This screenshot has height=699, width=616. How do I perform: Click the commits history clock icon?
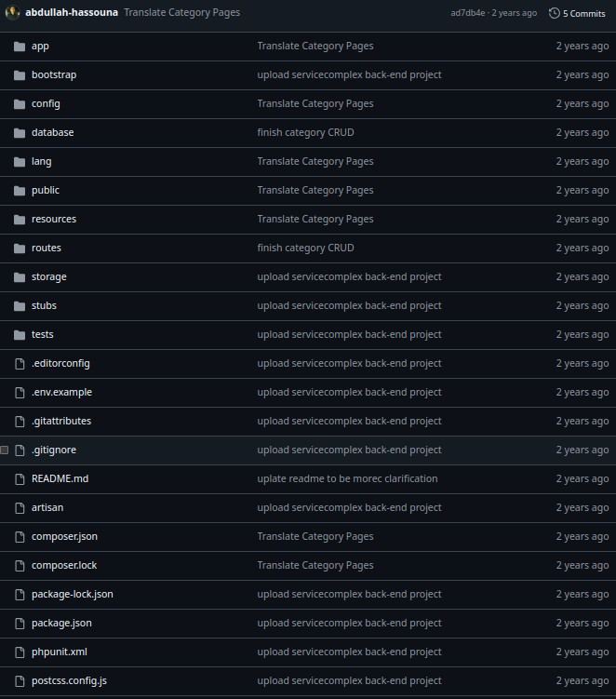point(555,13)
